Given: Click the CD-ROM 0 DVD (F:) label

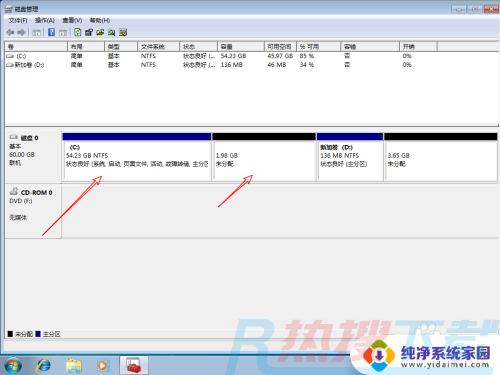Looking at the screenshot, I should (33, 211).
